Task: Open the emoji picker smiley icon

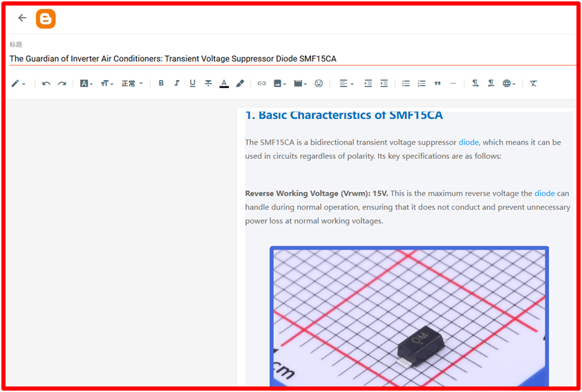Action: tap(319, 84)
